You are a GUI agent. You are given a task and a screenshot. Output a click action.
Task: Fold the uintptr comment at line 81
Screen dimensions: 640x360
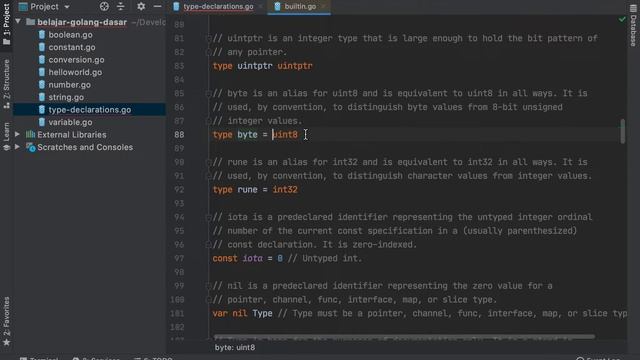coord(208,38)
